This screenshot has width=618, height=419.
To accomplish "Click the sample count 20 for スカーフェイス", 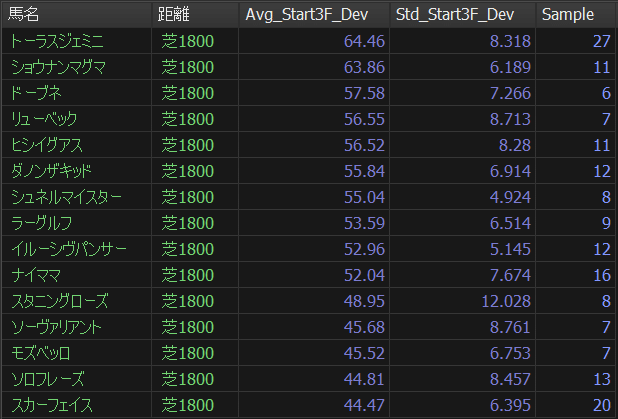I will 577,405.
